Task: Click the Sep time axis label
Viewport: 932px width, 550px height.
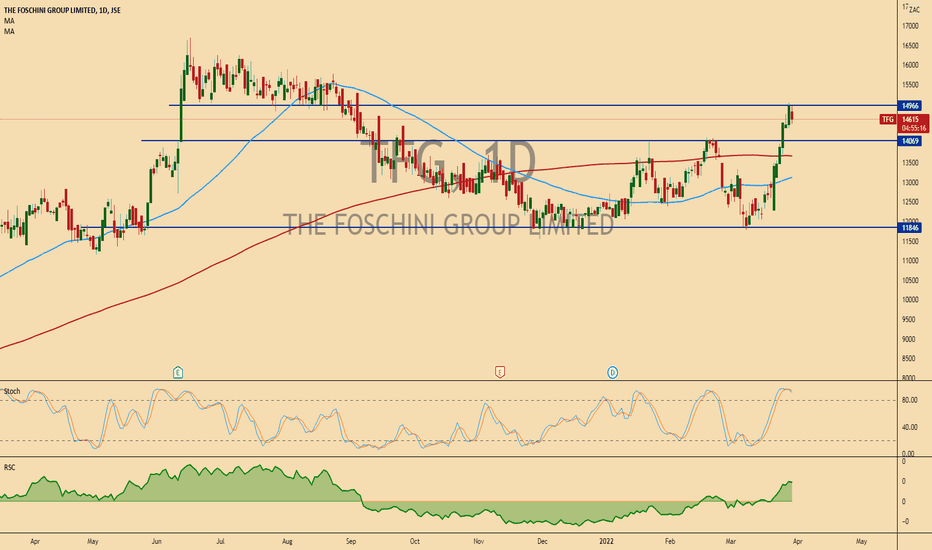Action: (351, 542)
